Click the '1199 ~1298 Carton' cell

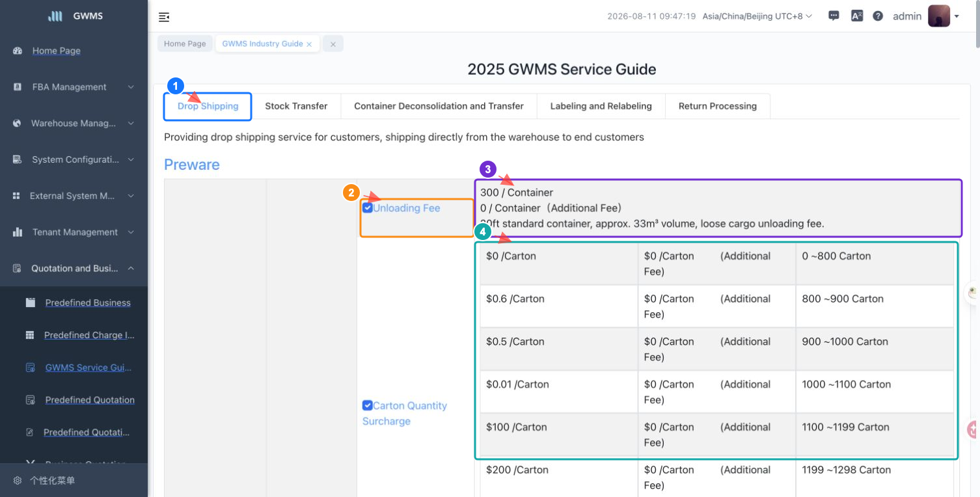pyautogui.click(x=875, y=477)
